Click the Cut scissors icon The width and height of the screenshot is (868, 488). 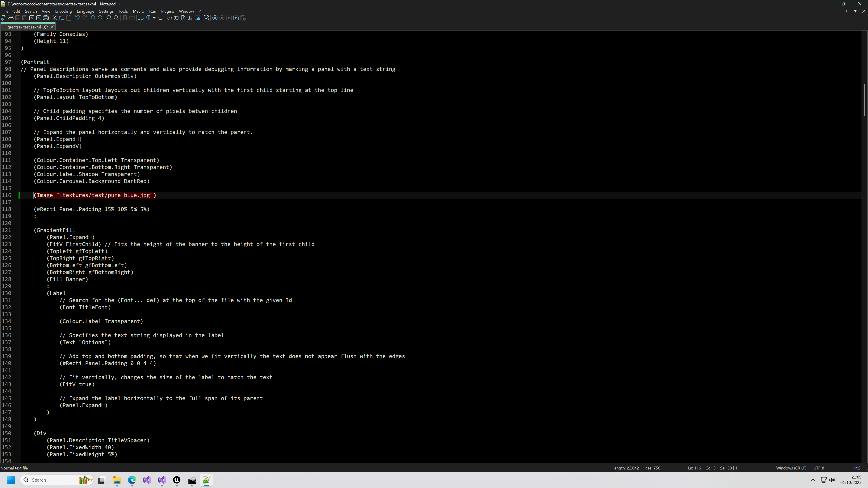tap(54, 18)
